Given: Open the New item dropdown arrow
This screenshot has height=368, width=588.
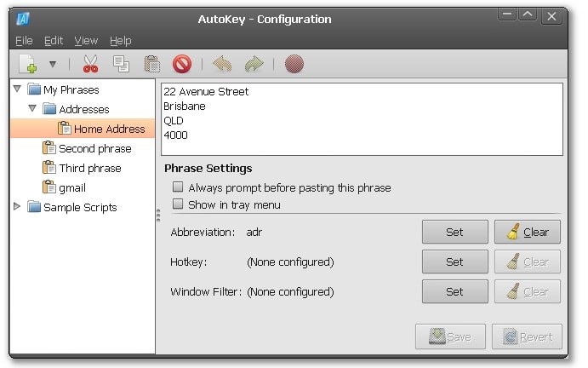Looking at the screenshot, I should (x=53, y=64).
